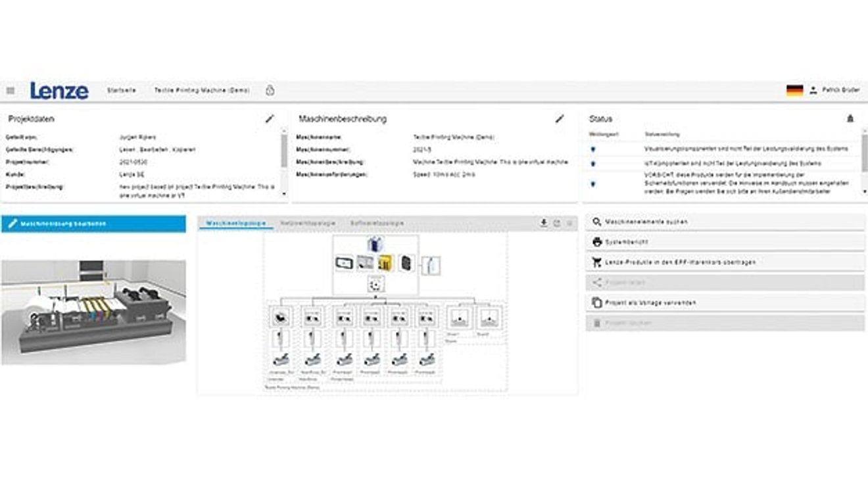The width and height of the screenshot is (868, 488).
Task: Select the white device outside controller box
Action: pyautogui.click(x=431, y=266)
